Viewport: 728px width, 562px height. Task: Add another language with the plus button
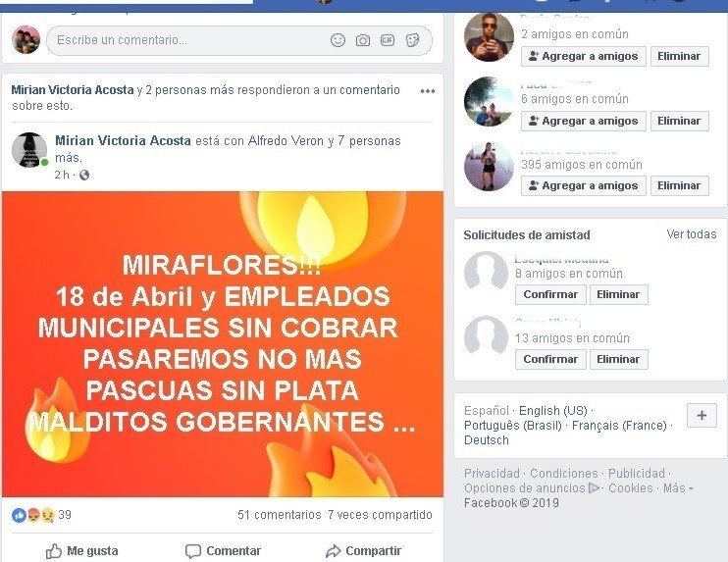(702, 415)
